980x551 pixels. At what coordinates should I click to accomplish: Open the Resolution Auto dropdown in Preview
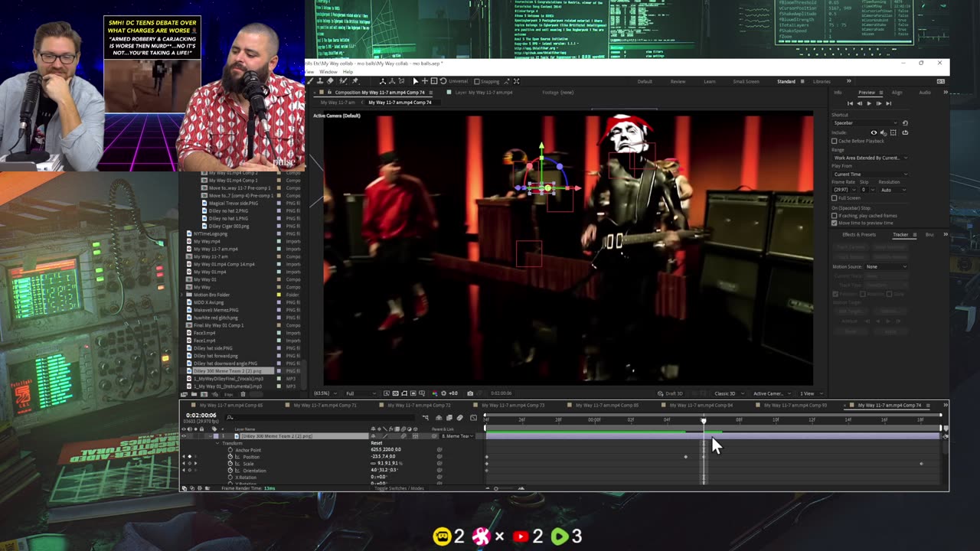coord(893,190)
